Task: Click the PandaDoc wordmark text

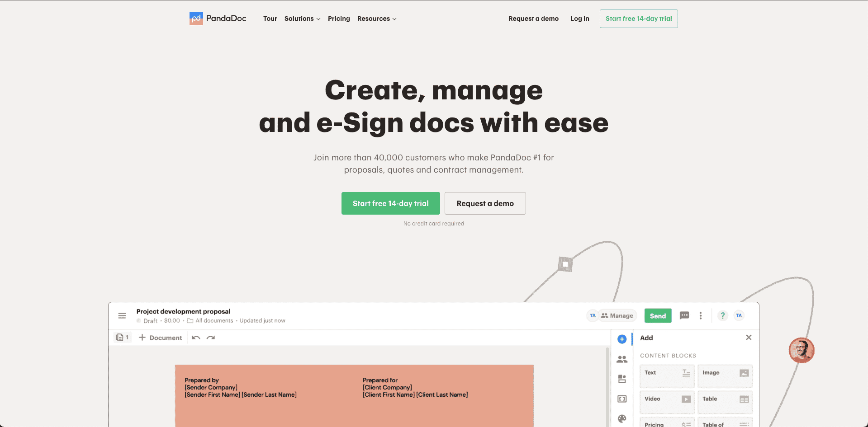Action: (226, 19)
